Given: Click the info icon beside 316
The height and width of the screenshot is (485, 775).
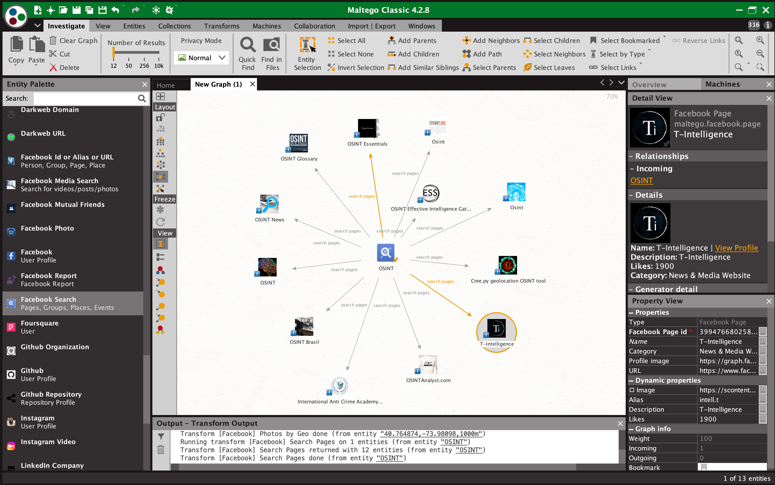Looking at the screenshot, I should tap(768, 25).
